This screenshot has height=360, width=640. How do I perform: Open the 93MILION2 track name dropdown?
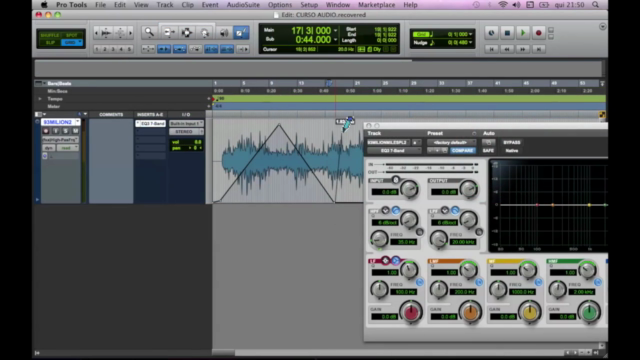point(78,122)
